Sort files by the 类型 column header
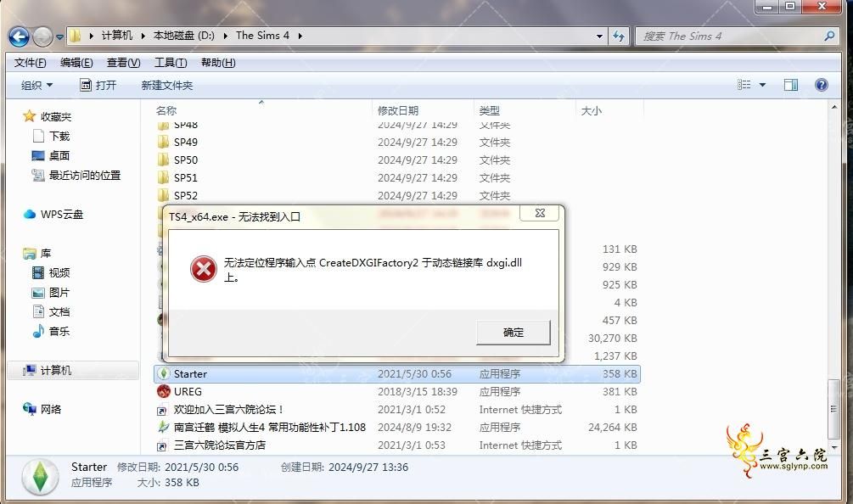The height and width of the screenshot is (504, 853). point(490,110)
